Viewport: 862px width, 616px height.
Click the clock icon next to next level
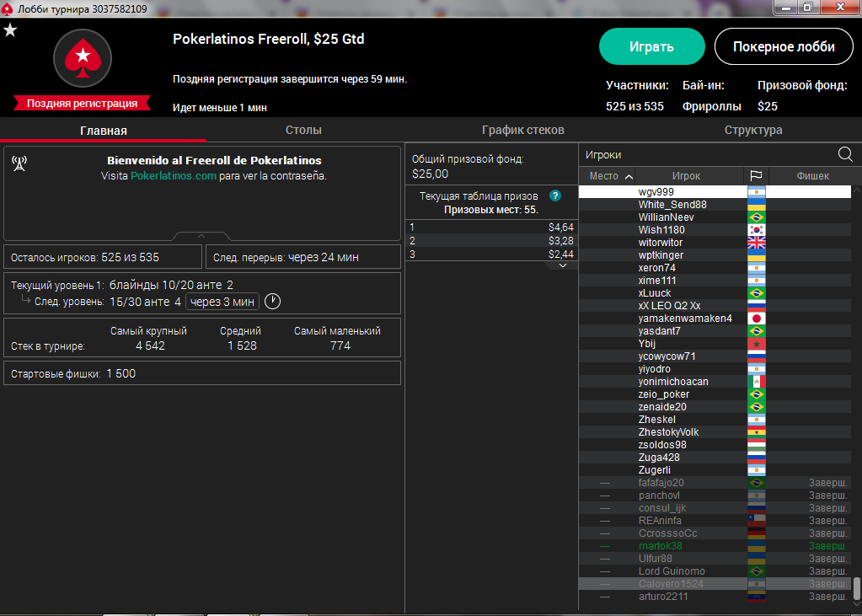pos(273,302)
